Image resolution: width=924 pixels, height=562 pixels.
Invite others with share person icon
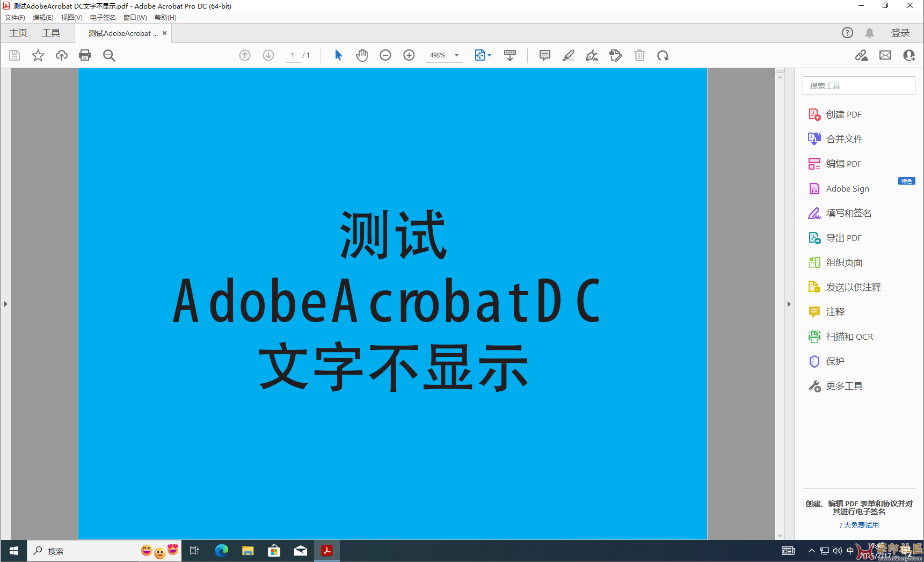point(909,55)
